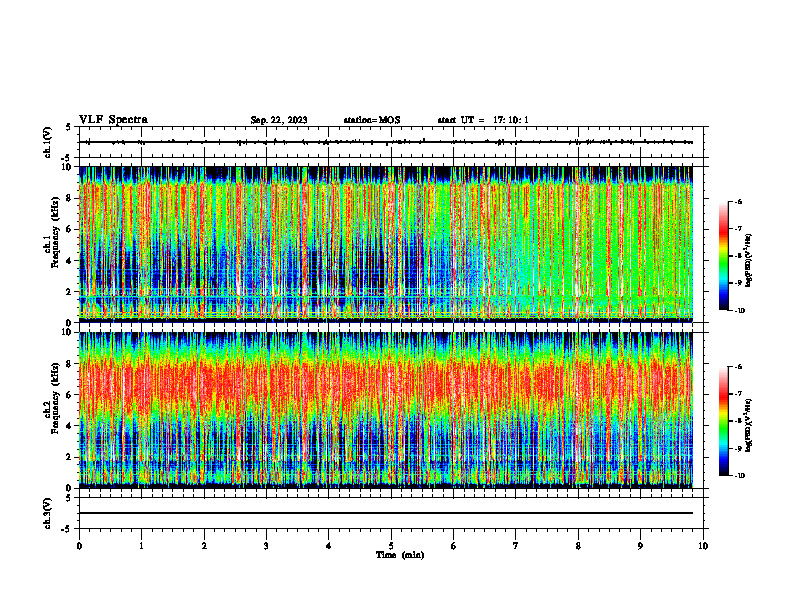Click the "5" tick on ch.1(V) axis
This screenshot has width=792, height=612.
pos(68,127)
